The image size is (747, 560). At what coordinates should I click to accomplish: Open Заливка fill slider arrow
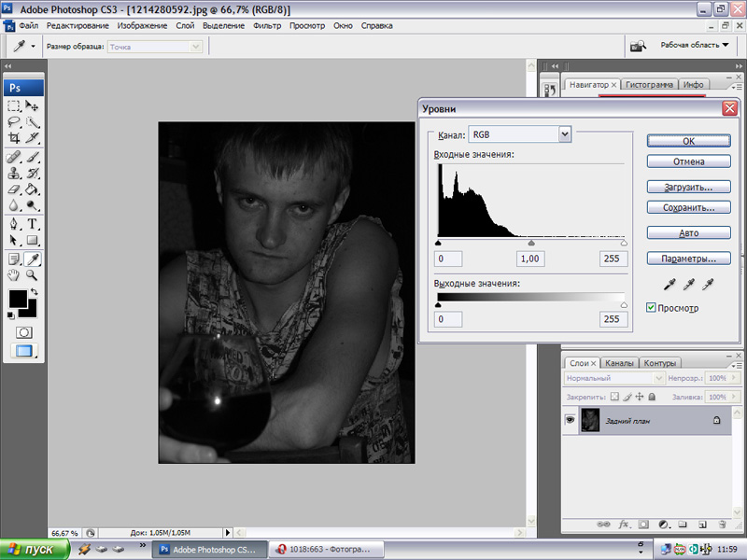(734, 396)
